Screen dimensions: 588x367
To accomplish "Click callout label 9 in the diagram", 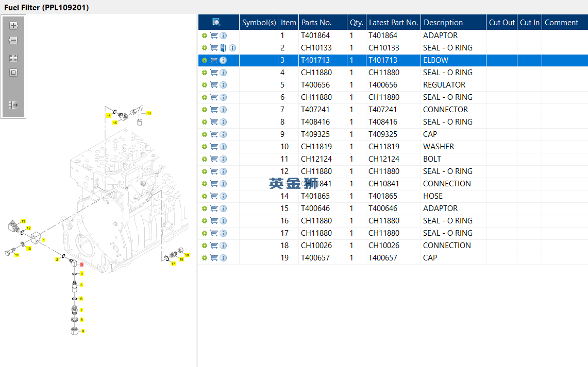I will point(83,331).
